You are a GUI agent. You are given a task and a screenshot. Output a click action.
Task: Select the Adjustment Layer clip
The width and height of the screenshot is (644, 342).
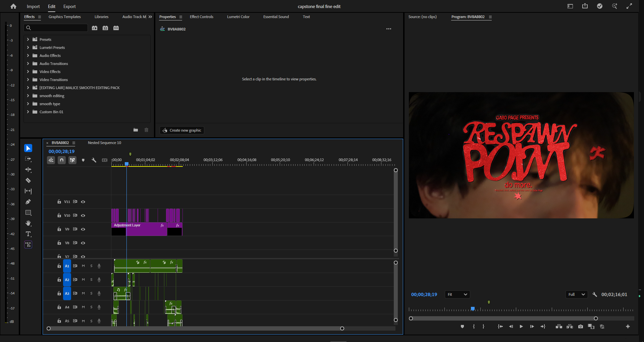[x=139, y=229]
